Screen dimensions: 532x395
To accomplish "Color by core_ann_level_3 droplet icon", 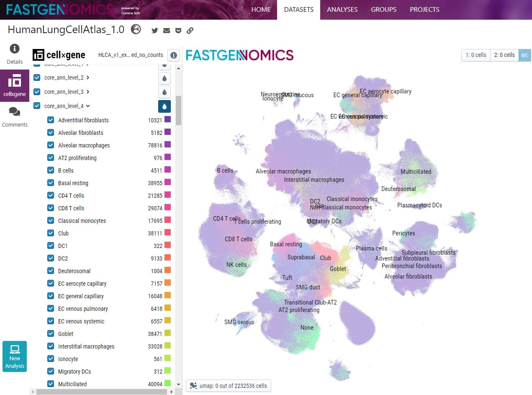I will point(164,92).
